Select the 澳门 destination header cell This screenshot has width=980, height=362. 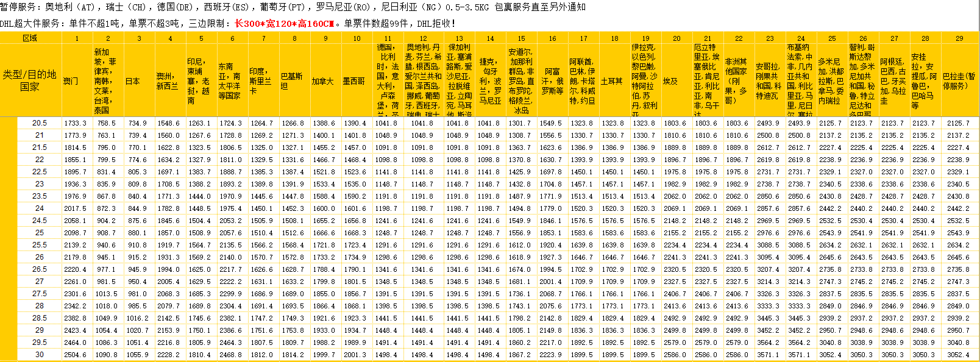tap(71, 81)
